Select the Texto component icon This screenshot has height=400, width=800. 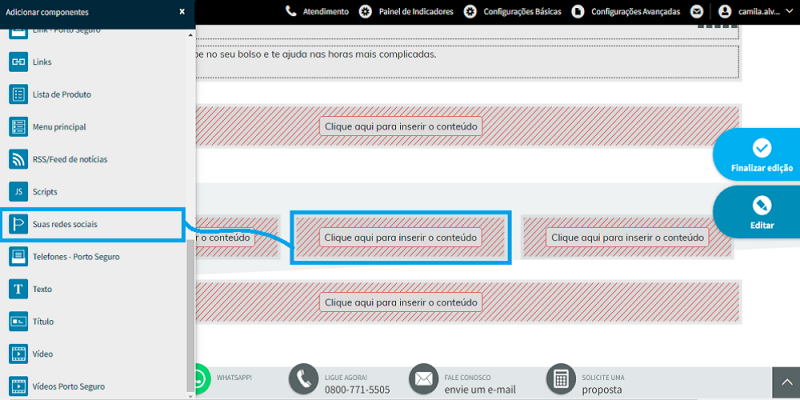click(18, 289)
